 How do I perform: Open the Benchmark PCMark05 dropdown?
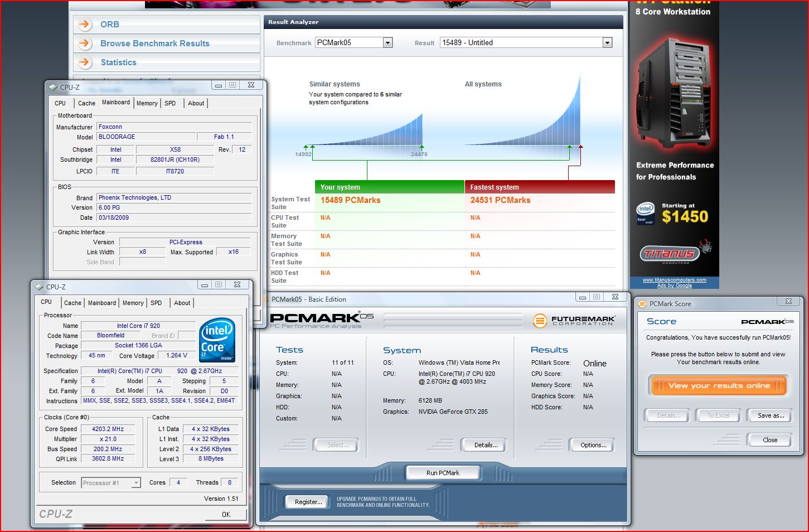tap(388, 42)
